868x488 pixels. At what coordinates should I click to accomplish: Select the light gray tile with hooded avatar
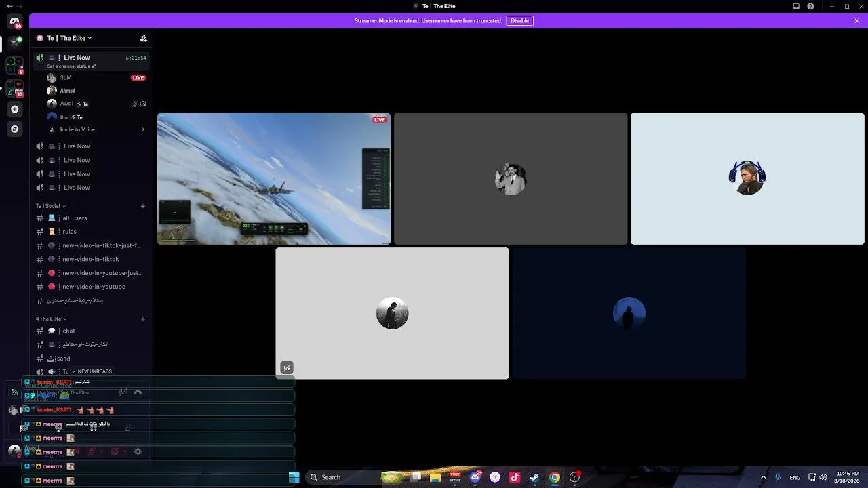[392, 313]
